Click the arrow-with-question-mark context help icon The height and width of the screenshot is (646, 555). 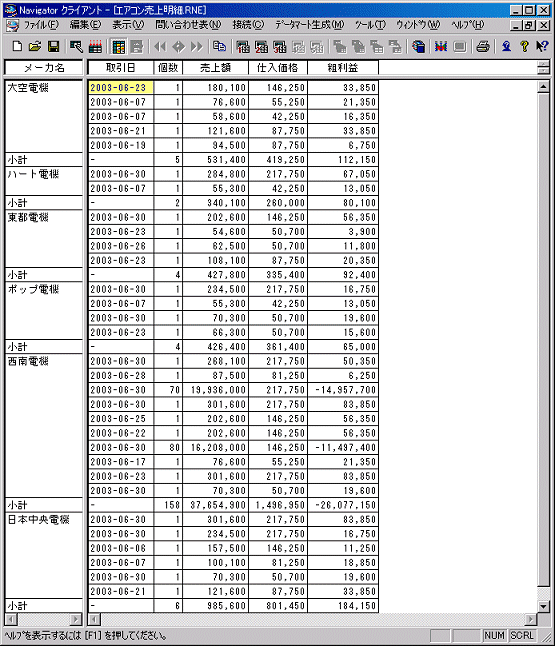pos(542,46)
